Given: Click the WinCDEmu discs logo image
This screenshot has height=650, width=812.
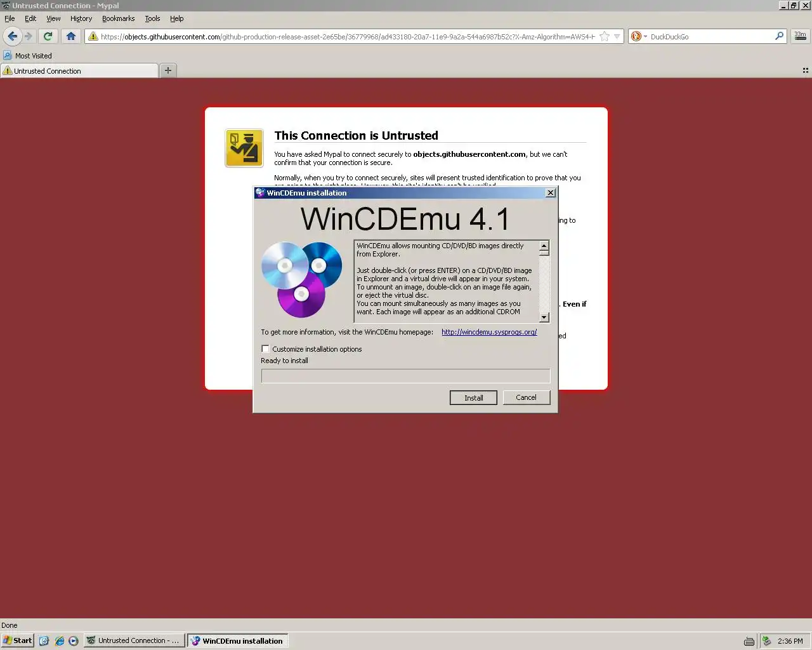Looking at the screenshot, I should coord(302,279).
